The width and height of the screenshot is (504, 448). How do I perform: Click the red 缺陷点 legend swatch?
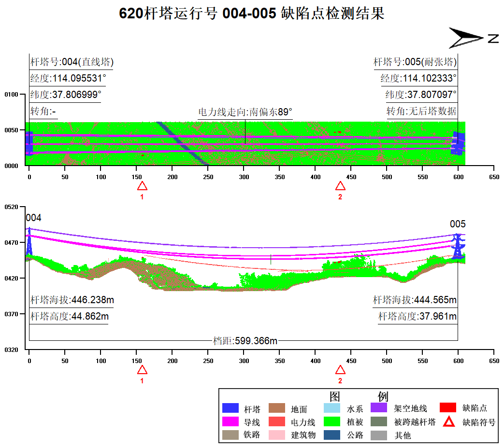[448, 407]
